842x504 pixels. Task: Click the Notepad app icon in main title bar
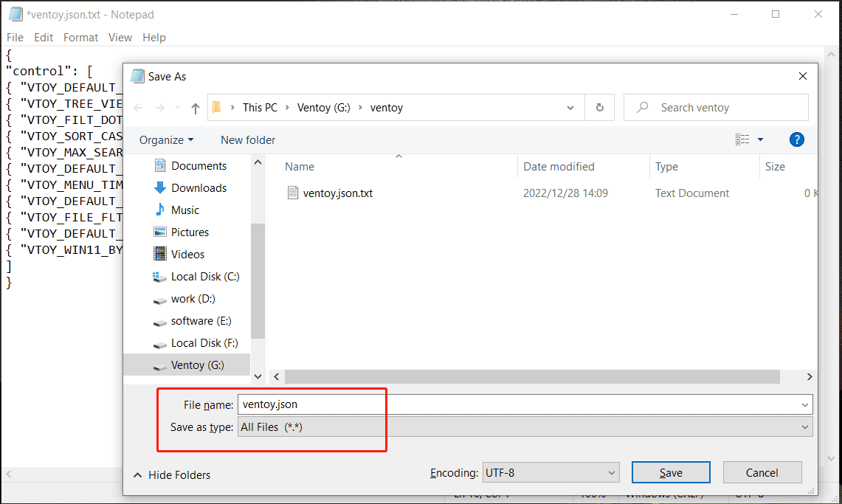(15, 14)
